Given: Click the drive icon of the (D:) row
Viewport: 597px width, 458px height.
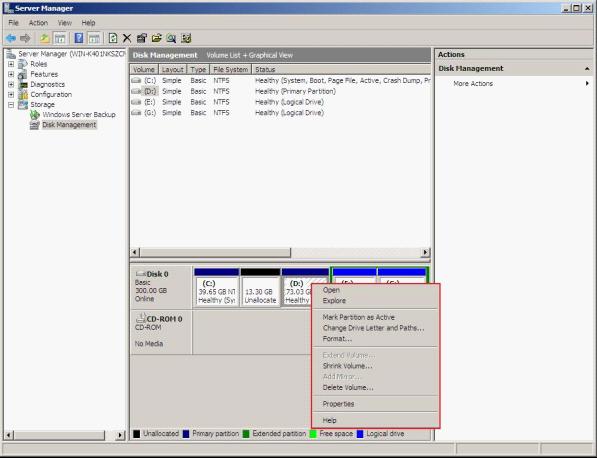Looking at the screenshot, I should 136,91.
